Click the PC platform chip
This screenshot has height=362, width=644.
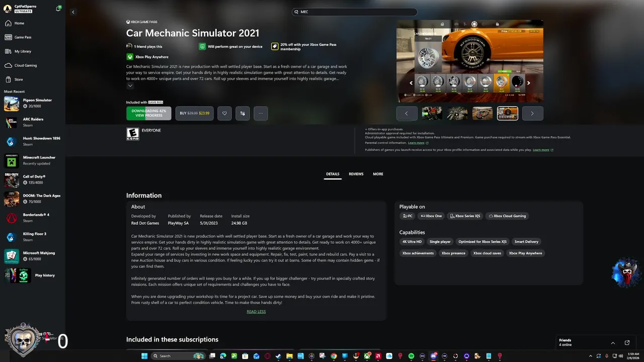point(408,216)
